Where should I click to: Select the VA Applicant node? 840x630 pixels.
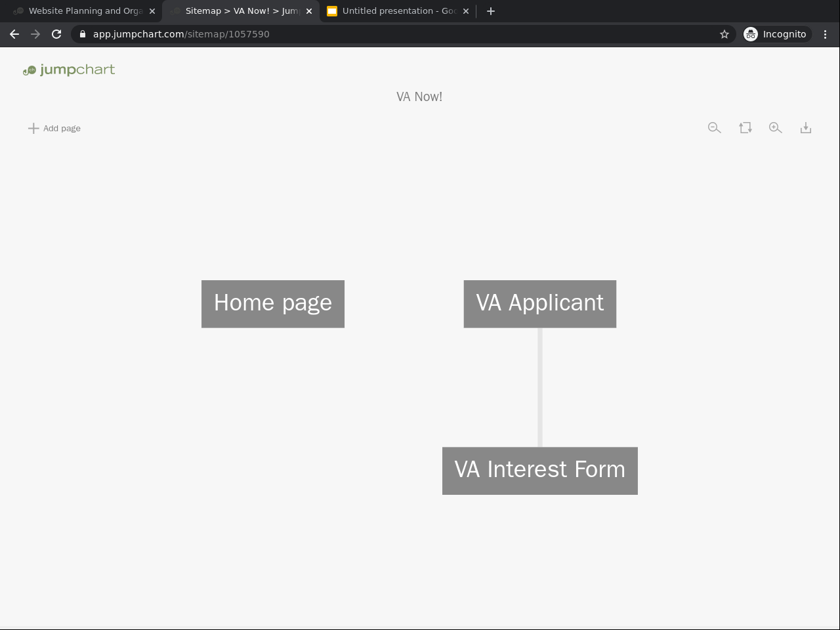point(540,304)
